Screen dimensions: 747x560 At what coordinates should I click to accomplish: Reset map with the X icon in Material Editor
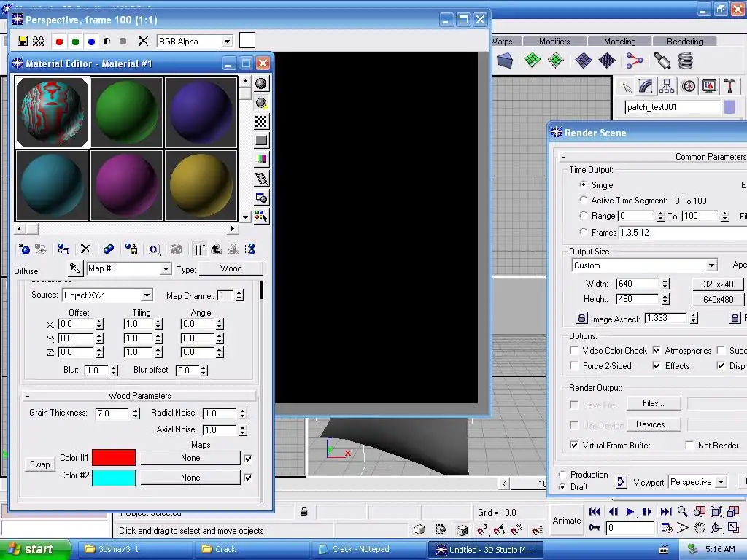85,249
